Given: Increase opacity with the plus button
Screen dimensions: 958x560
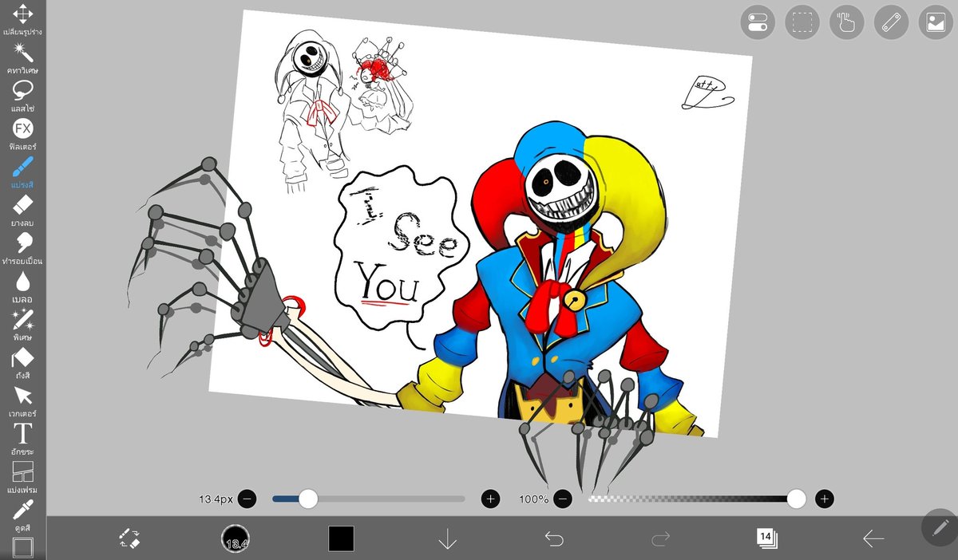Looking at the screenshot, I should pos(825,499).
